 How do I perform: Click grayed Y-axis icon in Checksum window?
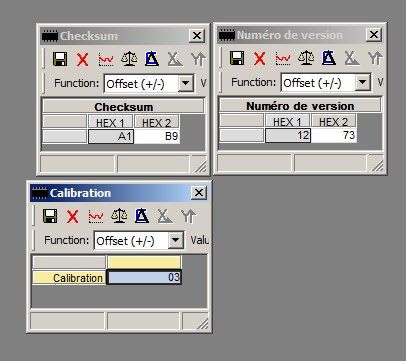click(198, 59)
